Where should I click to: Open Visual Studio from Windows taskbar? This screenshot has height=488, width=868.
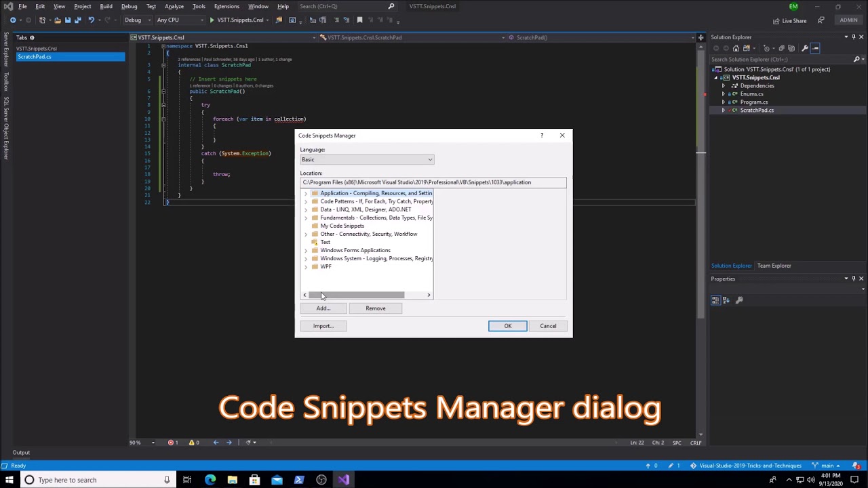(x=344, y=480)
